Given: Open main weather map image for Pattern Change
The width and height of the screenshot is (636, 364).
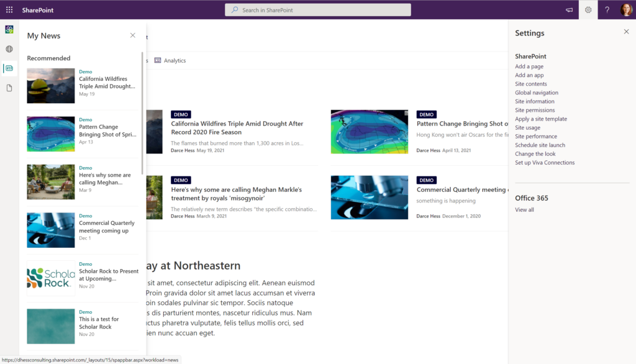Looking at the screenshot, I should tap(370, 132).
